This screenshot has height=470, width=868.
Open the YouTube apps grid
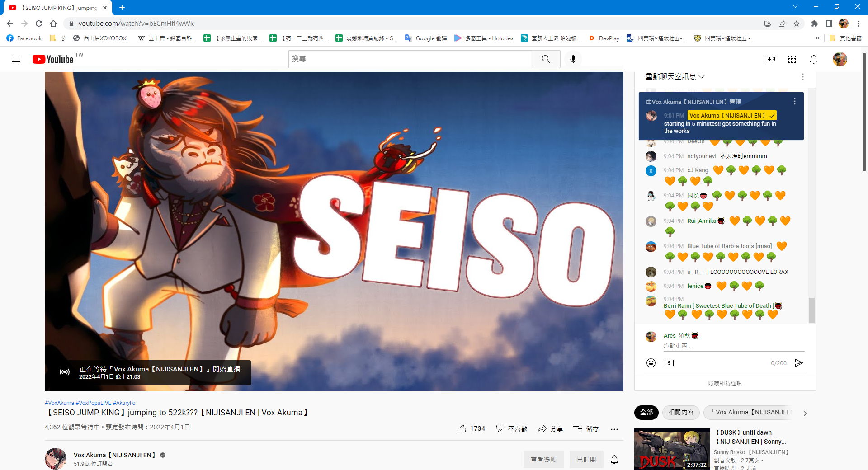pyautogui.click(x=792, y=59)
